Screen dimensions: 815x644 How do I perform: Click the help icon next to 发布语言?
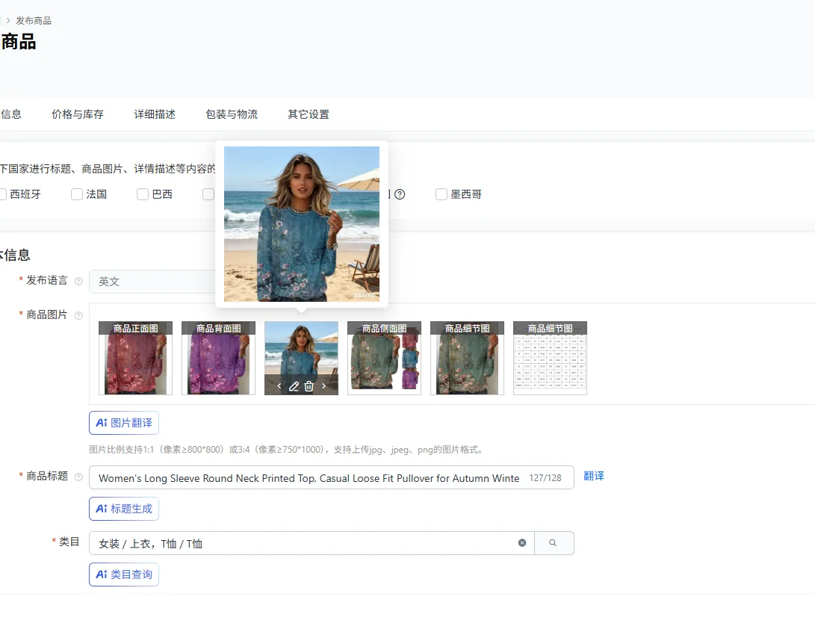click(78, 281)
